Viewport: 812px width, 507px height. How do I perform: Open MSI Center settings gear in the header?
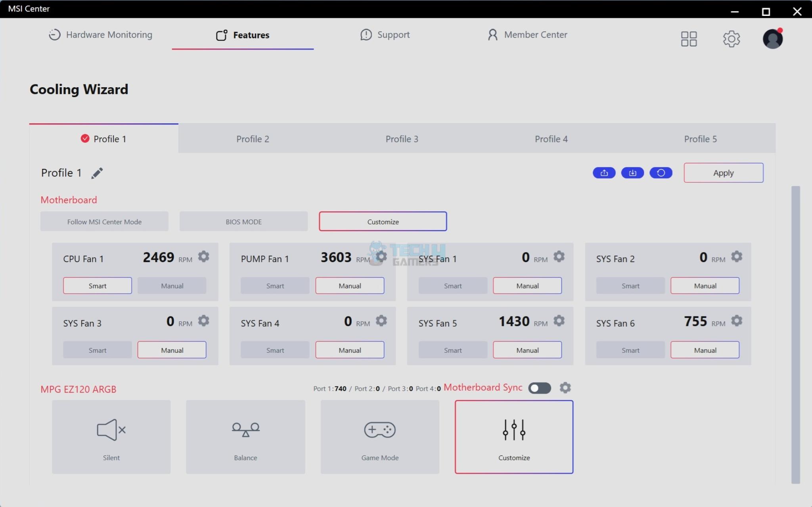pyautogui.click(x=731, y=39)
